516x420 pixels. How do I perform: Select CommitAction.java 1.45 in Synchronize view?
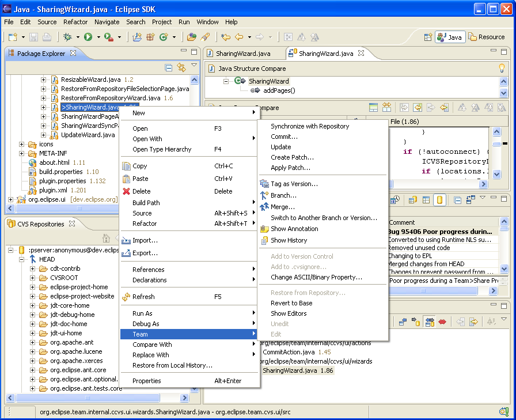click(297, 352)
